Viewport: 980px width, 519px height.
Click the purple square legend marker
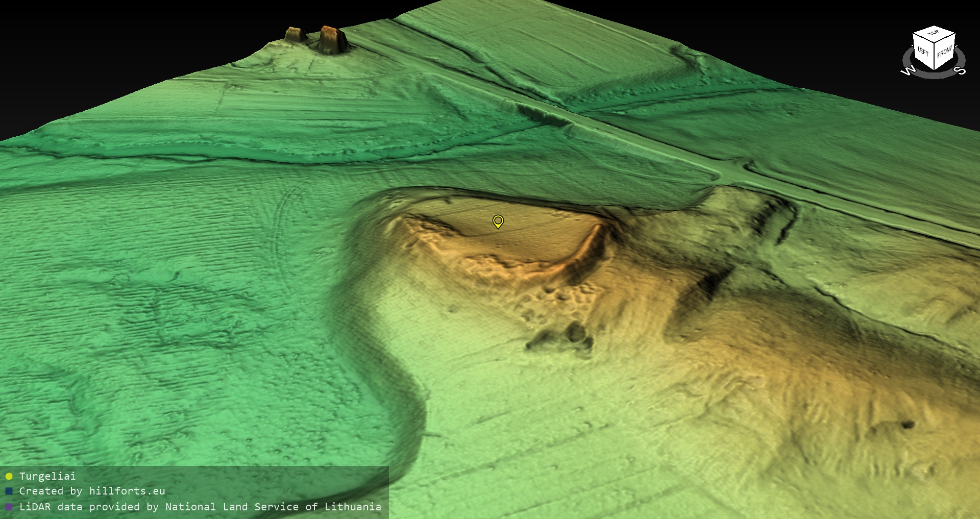[x=9, y=507]
